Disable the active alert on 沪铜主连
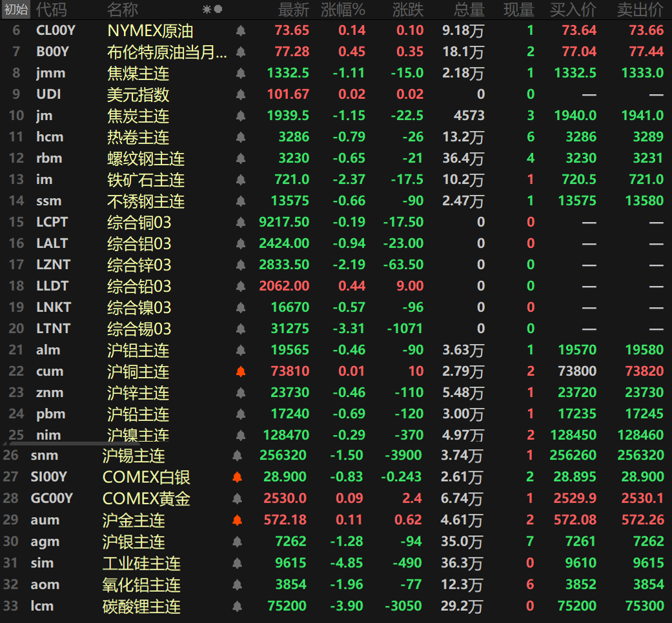 tap(240, 371)
